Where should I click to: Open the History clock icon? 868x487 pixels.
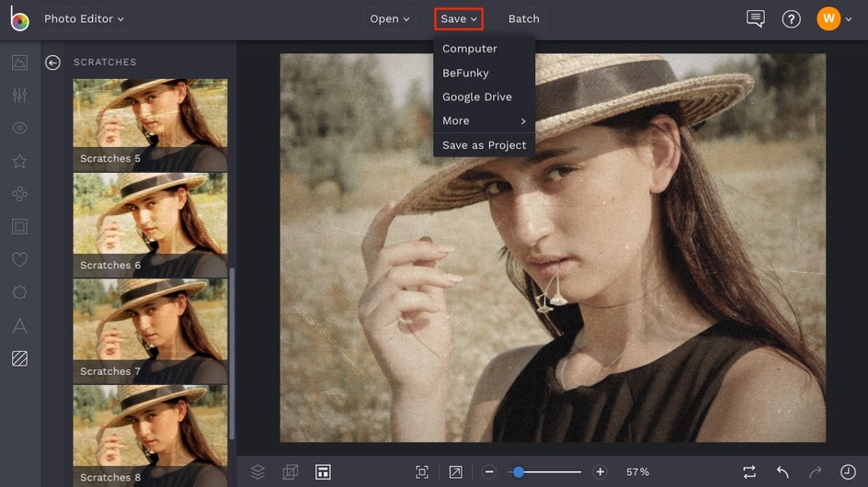point(847,471)
